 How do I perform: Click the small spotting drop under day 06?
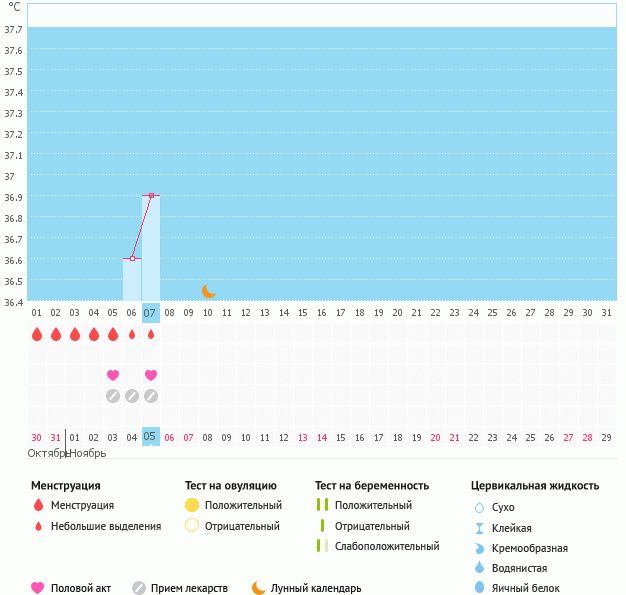[x=132, y=335]
